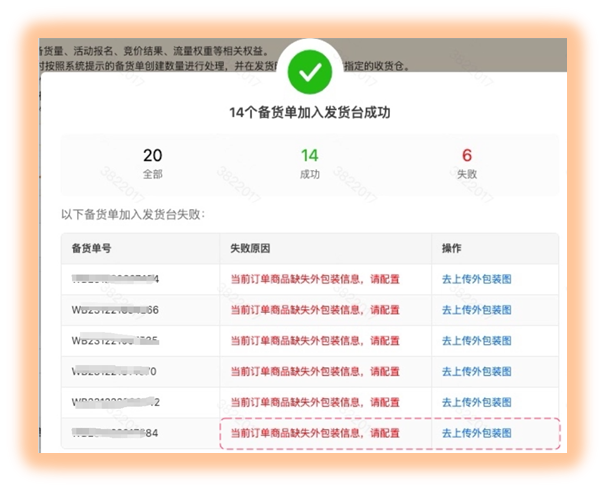Click failure reason text in the third row

(314, 341)
